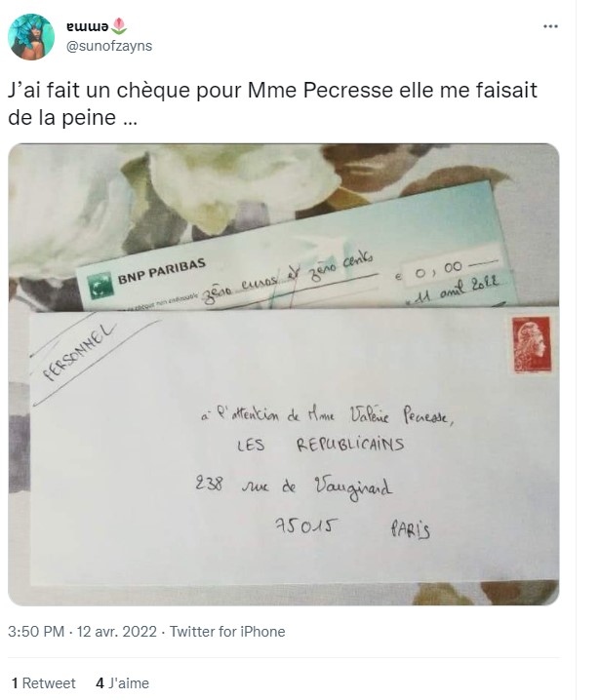Click the 238 rue de Vaugirard line
600x700 pixels.
[x=294, y=486]
